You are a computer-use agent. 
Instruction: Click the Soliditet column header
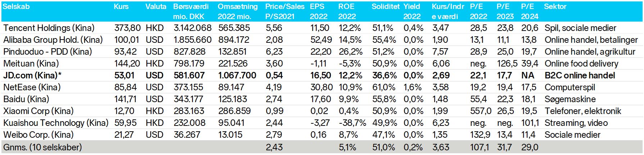(x=386, y=6)
